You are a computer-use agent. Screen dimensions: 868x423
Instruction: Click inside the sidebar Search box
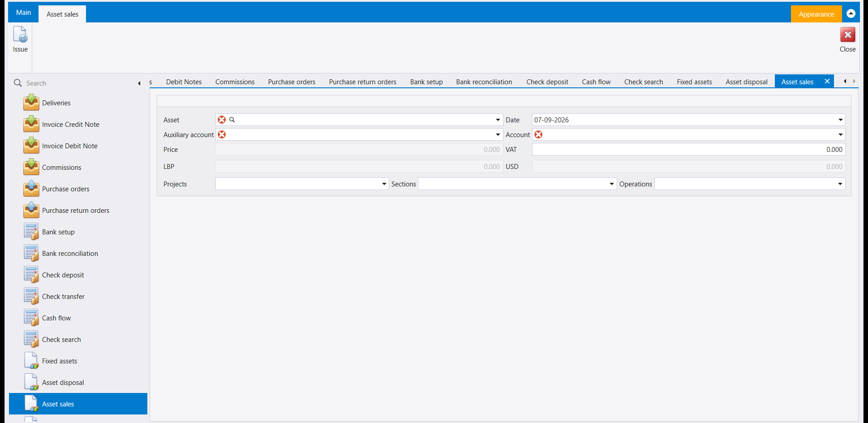pyautogui.click(x=80, y=83)
